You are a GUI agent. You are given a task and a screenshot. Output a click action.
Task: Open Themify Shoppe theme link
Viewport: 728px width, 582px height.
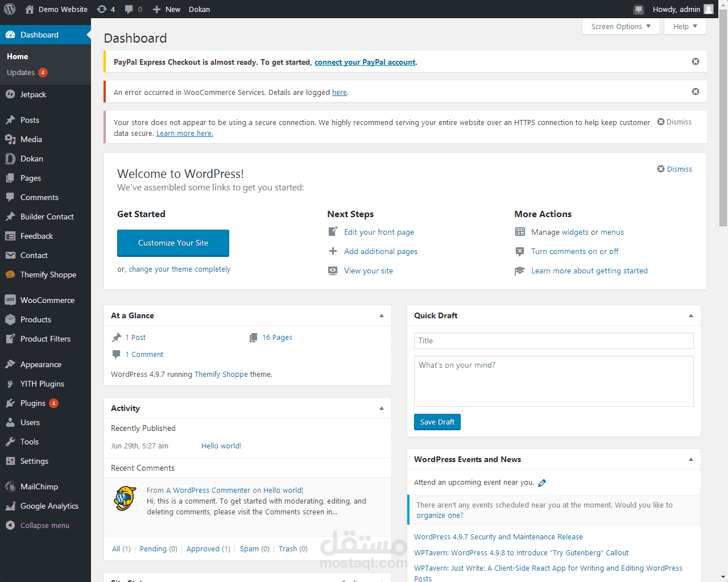coord(221,374)
